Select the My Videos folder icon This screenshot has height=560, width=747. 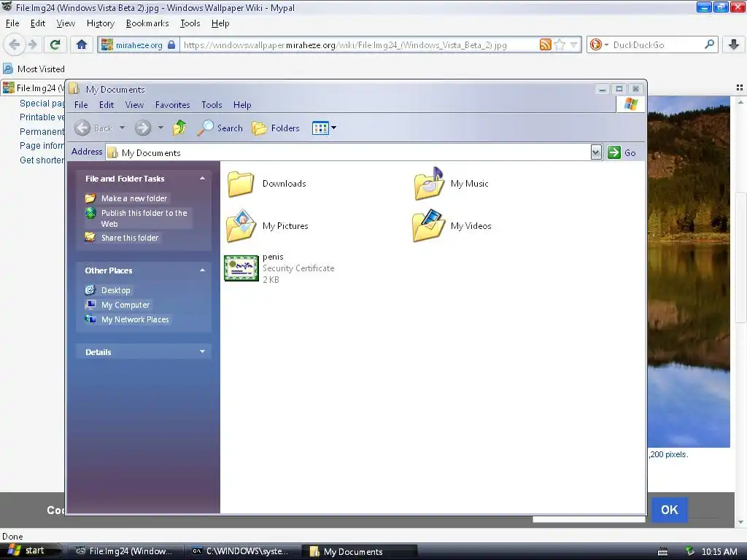(429, 226)
